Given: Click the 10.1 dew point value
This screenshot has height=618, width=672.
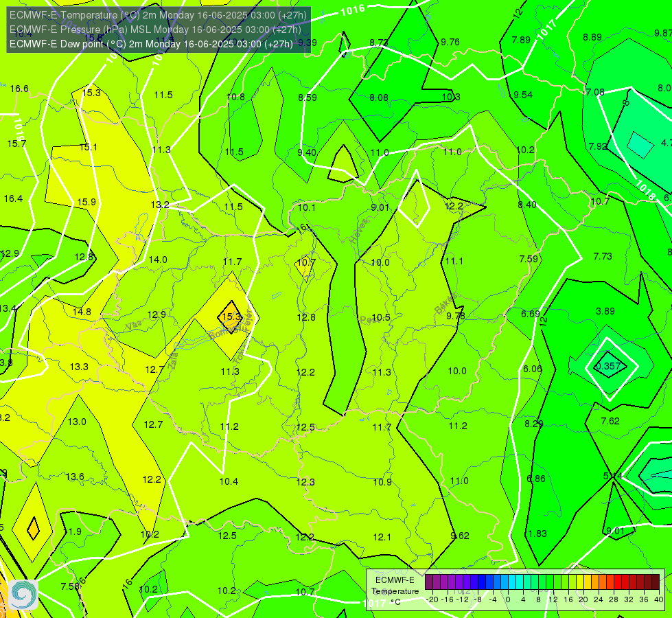Looking at the screenshot, I should 306,207.
